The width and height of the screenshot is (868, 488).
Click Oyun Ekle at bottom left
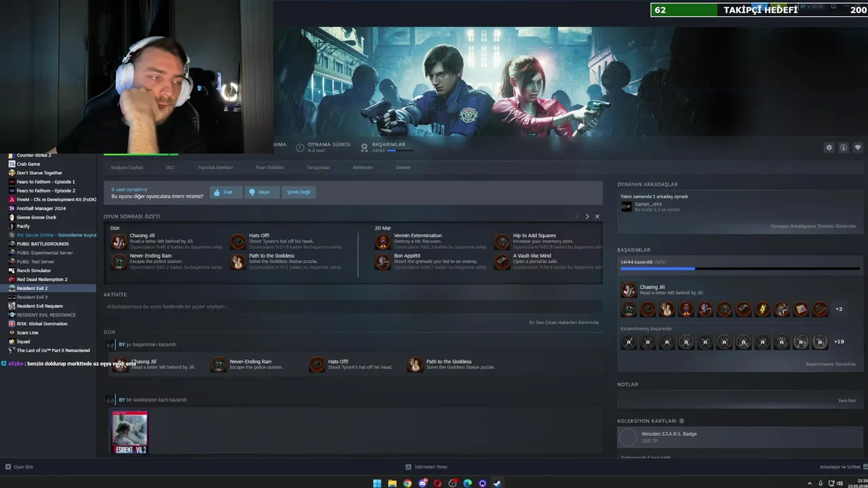coord(19,467)
